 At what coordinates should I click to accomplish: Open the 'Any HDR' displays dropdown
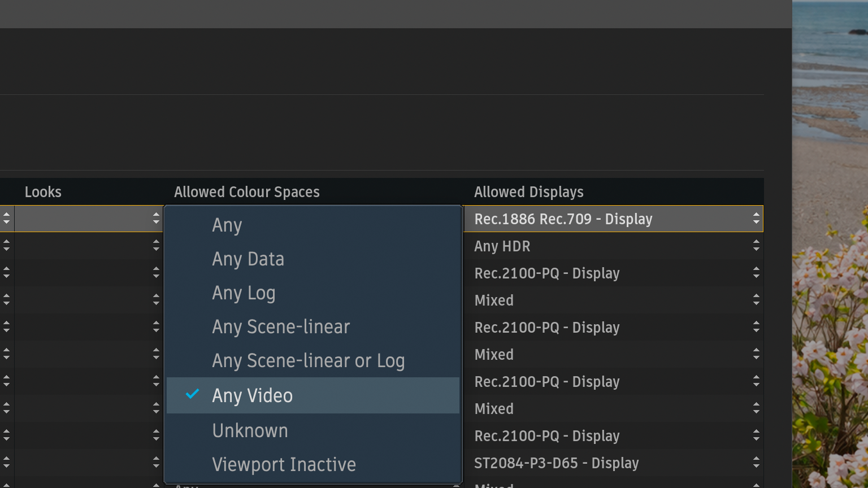tap(613, 246)
